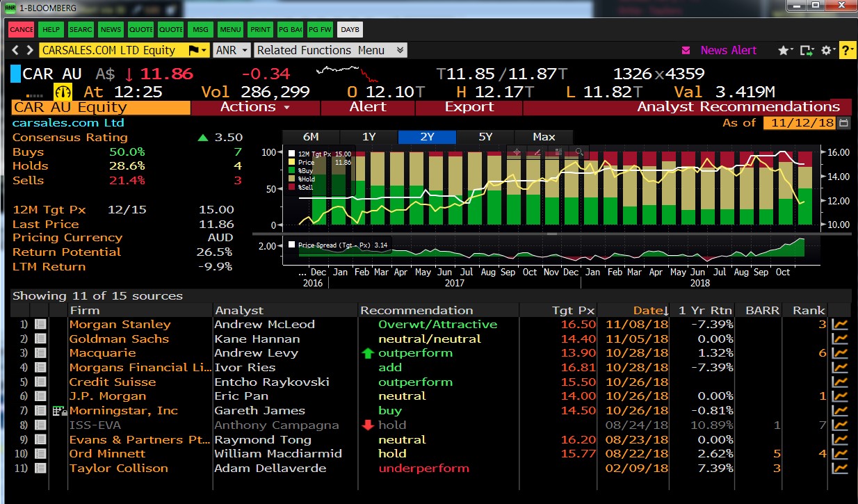Open the chart icon in Goldman Sachs row
Screen dimensions: 858x504
tap(841, 339)
